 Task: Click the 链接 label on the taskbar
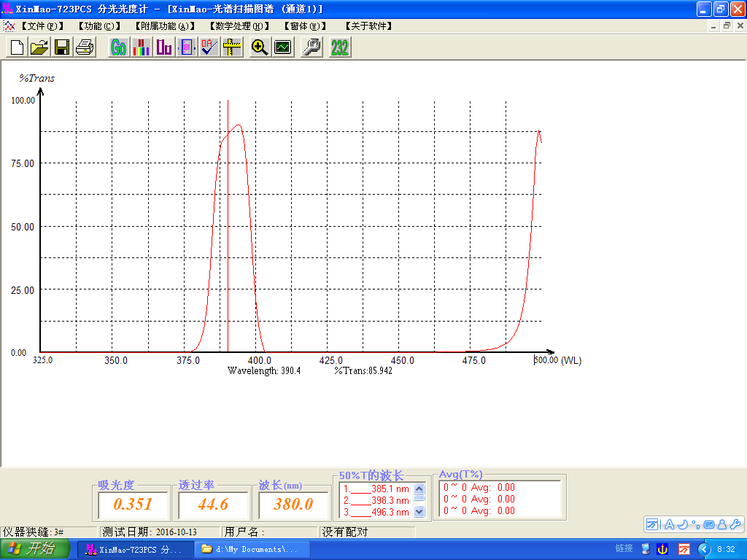click(624, 549)
